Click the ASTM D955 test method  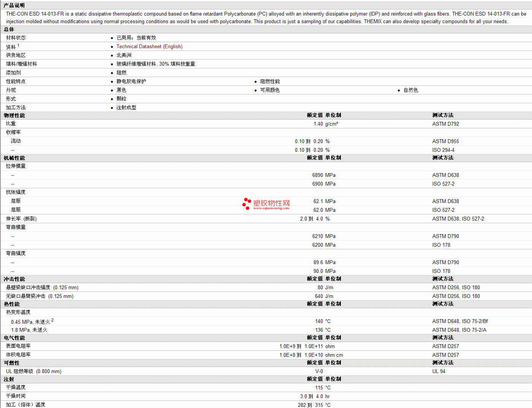point(446,141)
